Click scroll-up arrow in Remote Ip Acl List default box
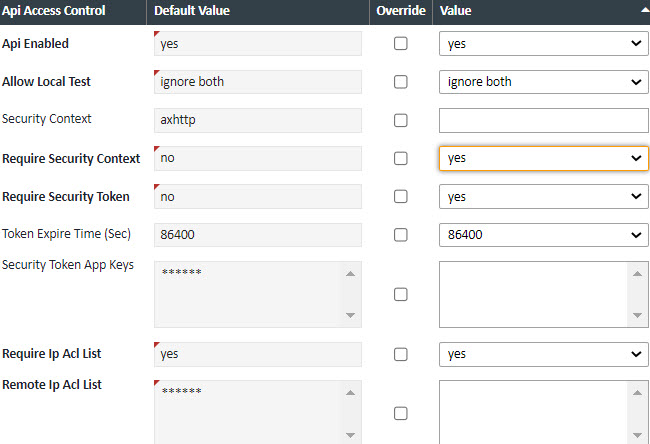650x444 pixels. (x=350, y=391)
